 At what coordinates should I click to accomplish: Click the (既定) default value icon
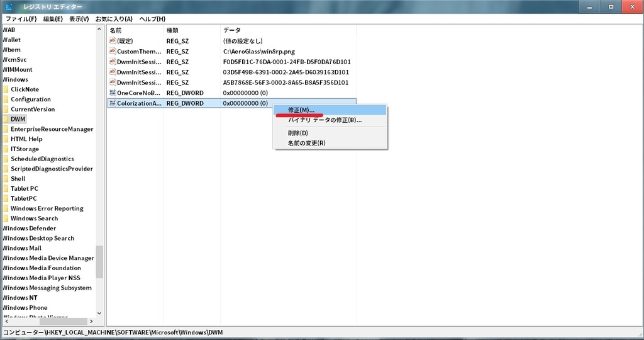[x=112, y=41]
